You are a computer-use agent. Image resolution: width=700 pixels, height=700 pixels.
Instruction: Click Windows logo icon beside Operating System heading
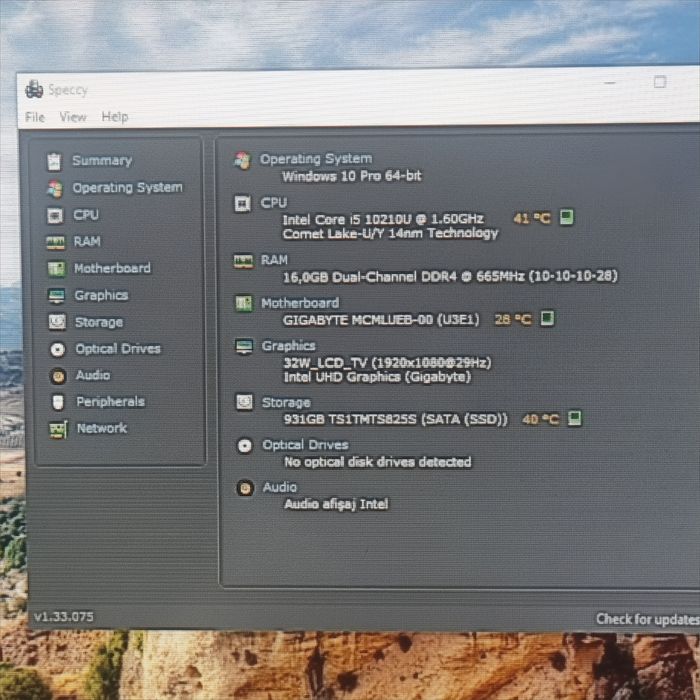click(x=243, y=160)
